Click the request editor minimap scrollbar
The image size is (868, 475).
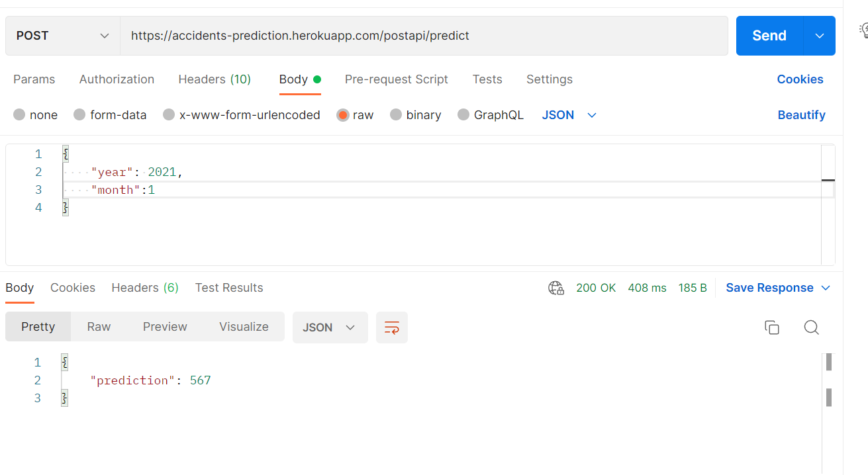point(828,205)
